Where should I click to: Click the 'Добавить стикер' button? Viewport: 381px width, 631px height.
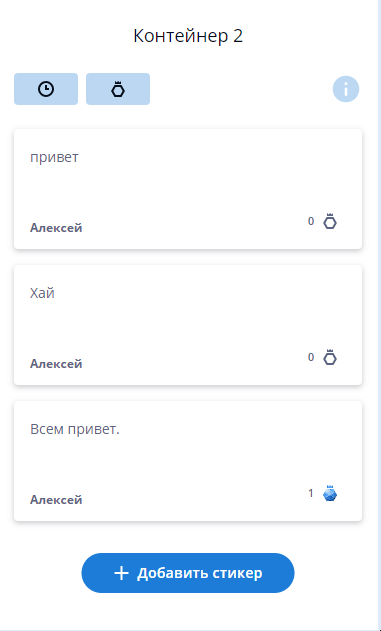188,573
